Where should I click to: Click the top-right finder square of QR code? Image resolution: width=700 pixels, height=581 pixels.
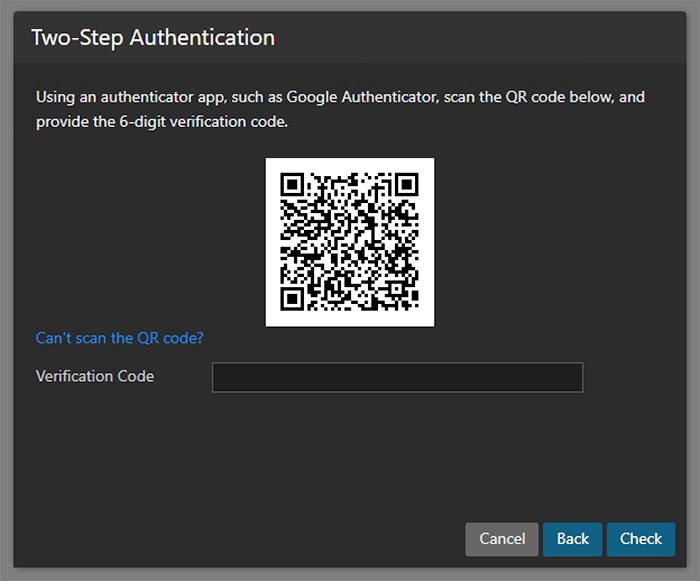406,185
